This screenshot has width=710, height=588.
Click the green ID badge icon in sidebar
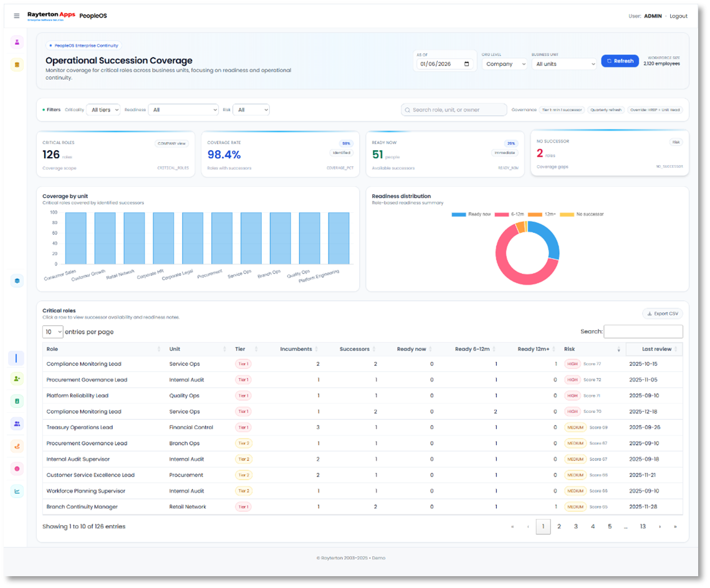click(17, 401)
